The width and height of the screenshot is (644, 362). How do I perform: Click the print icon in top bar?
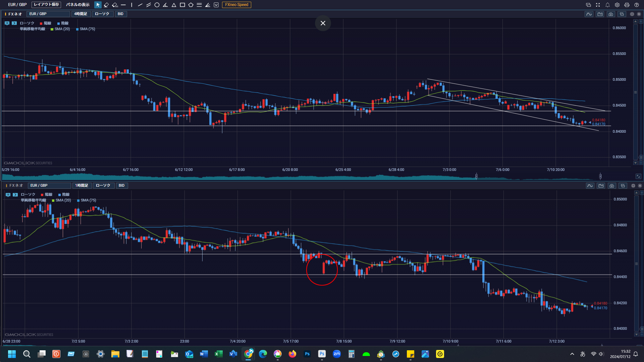pos(627,5)
